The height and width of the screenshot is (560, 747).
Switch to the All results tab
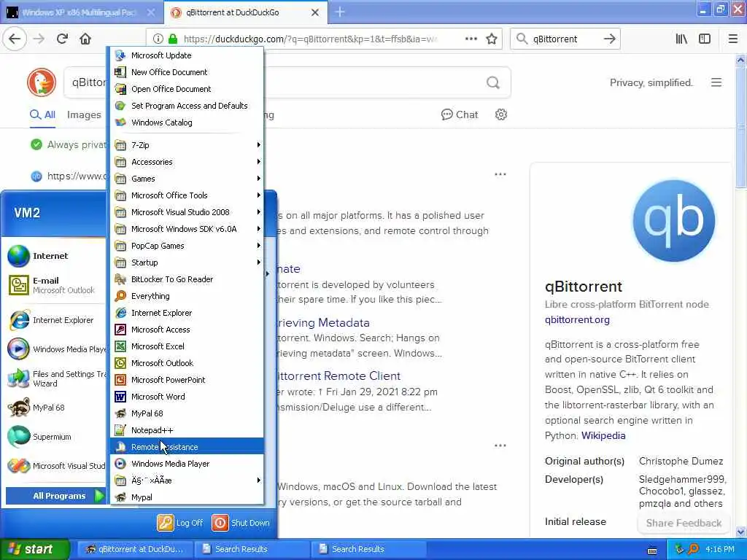pyautogui.click(x=42, y=114)
